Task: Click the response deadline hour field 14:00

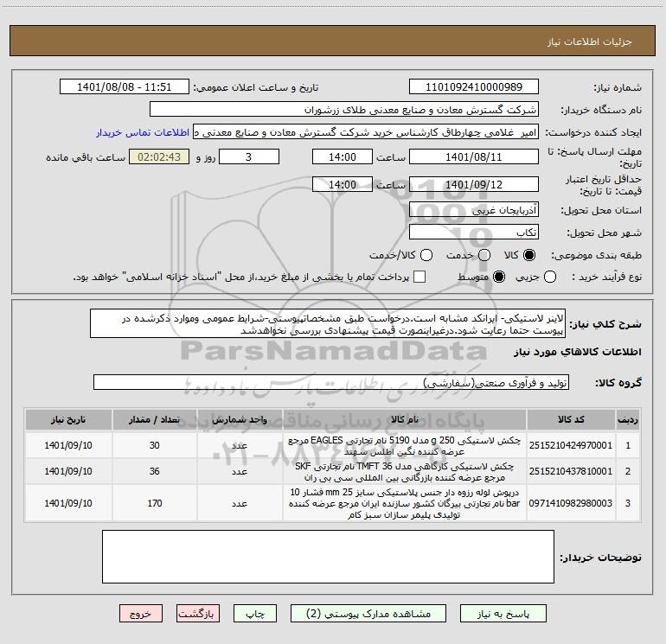Action: 343,156
